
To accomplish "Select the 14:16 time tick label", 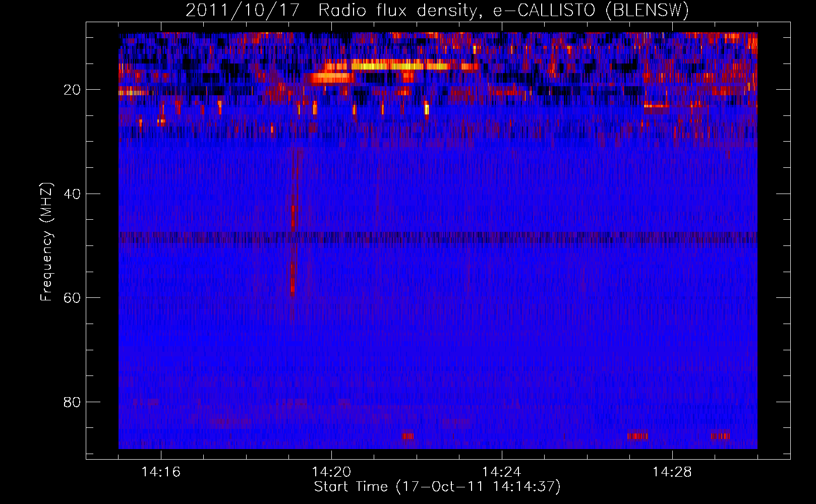I will click(x=161, y=472).
